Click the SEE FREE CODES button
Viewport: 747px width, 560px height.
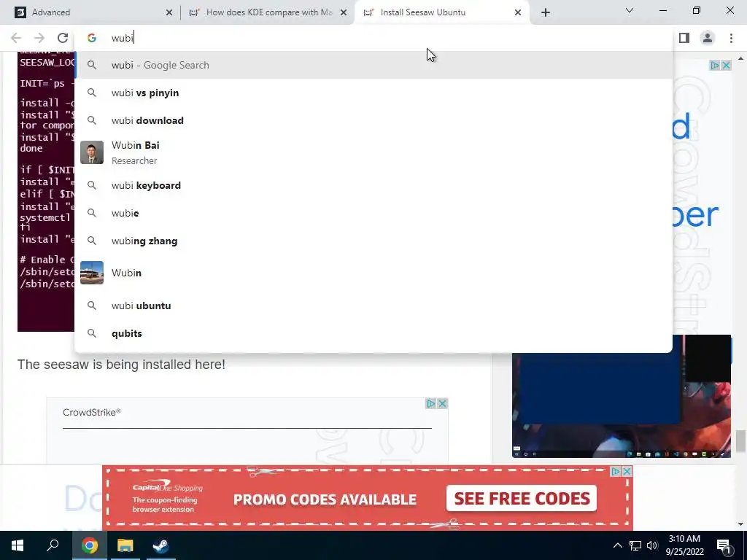click(x=522, y=499)
